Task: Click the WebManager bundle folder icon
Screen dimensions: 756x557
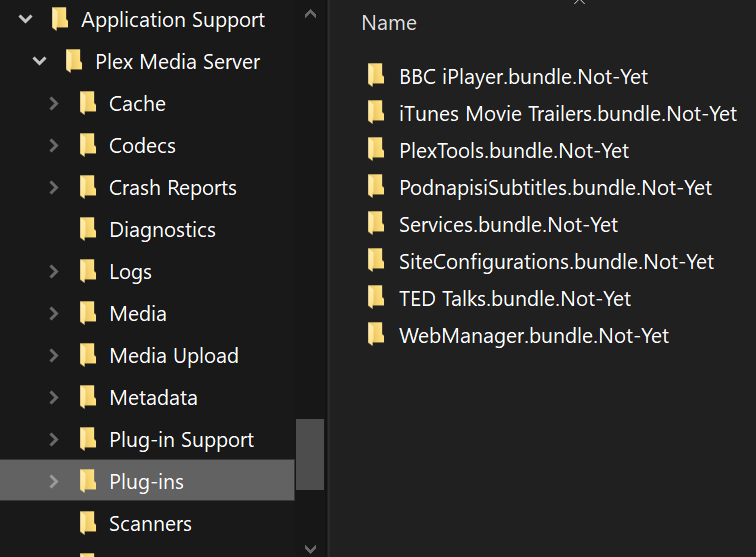Action: coord(376,335)
